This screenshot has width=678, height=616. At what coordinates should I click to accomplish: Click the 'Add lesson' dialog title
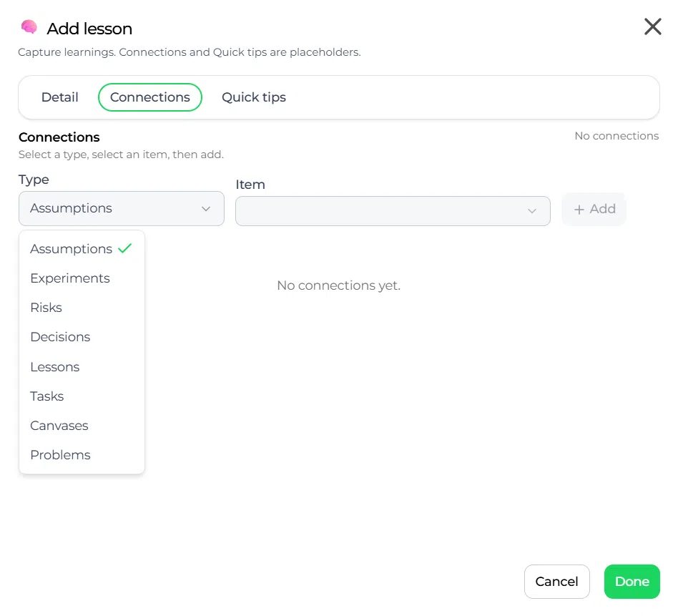click(x=89, y=29)
